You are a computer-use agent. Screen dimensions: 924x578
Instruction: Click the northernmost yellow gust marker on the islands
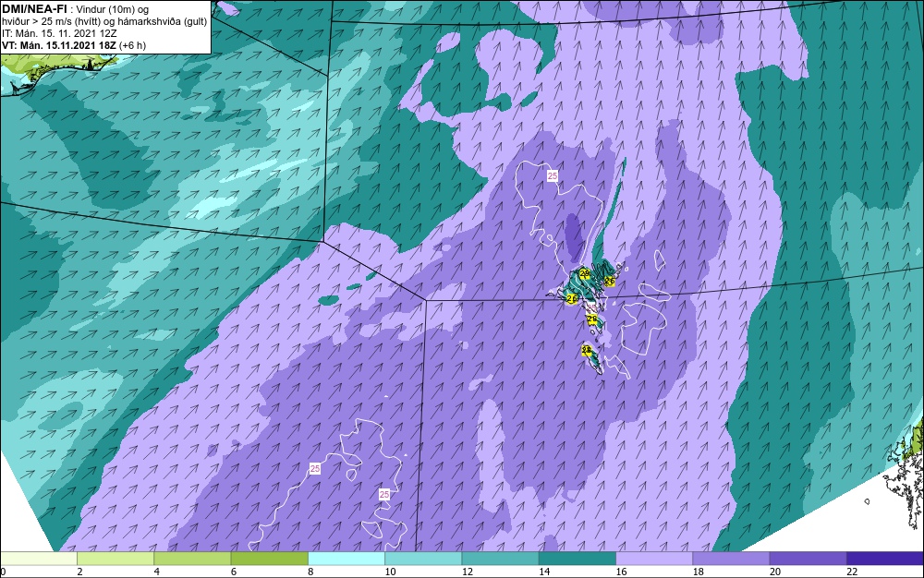point(585,273)
